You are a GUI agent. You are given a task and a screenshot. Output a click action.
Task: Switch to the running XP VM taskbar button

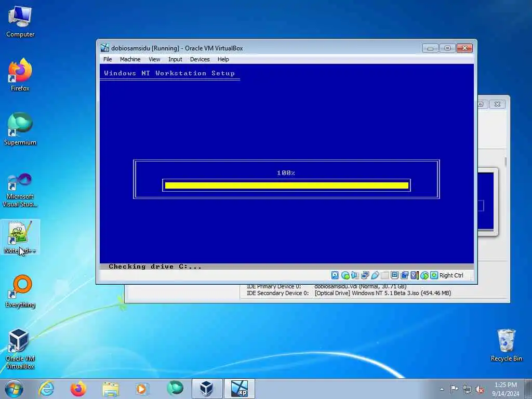click(x=239, y=389)
